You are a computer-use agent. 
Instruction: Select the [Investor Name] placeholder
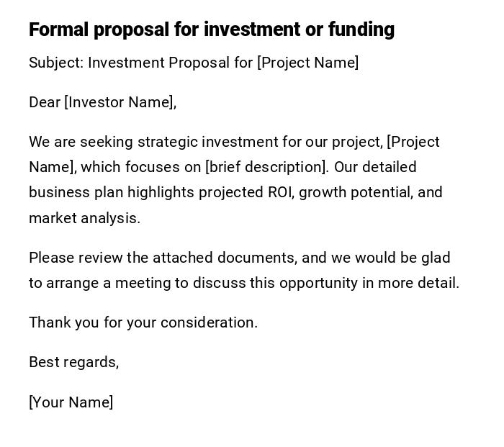120,102
